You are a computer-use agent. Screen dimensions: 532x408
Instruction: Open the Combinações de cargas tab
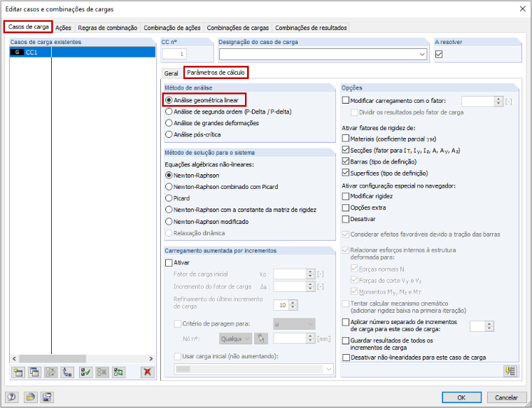(238, 28)
